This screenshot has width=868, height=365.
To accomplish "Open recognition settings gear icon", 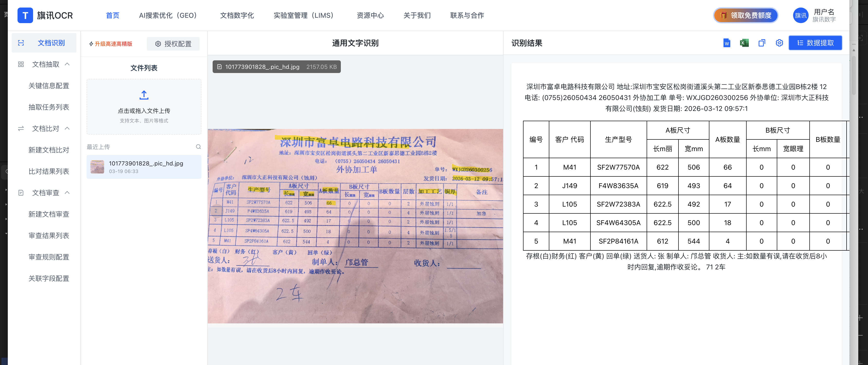I will tap(779, 43).
